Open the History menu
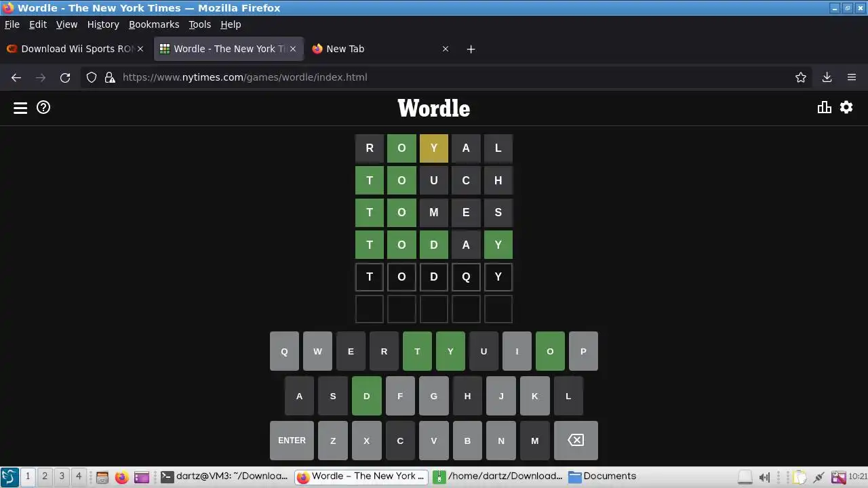 103,24
